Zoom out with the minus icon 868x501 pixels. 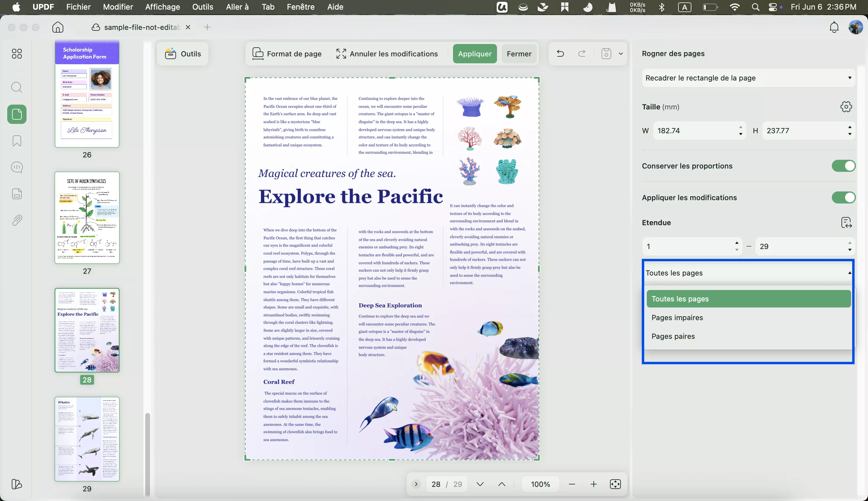(x=572, y=484)
